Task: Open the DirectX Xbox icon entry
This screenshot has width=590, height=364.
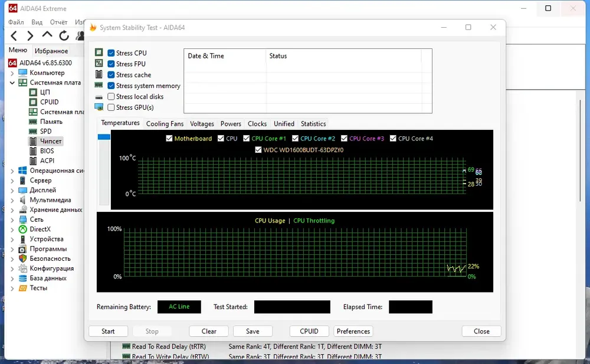Action: pyautogui.click(x=23, y=229)
